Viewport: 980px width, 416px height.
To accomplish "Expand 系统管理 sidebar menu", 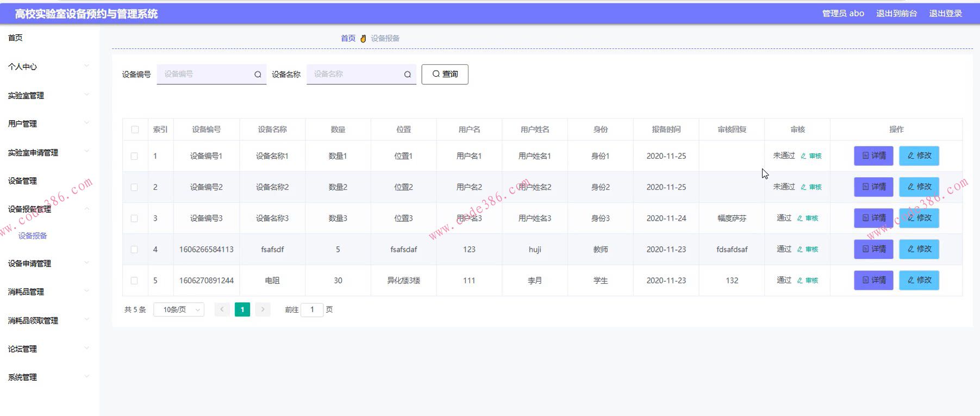I will click(x=49, y=377).
